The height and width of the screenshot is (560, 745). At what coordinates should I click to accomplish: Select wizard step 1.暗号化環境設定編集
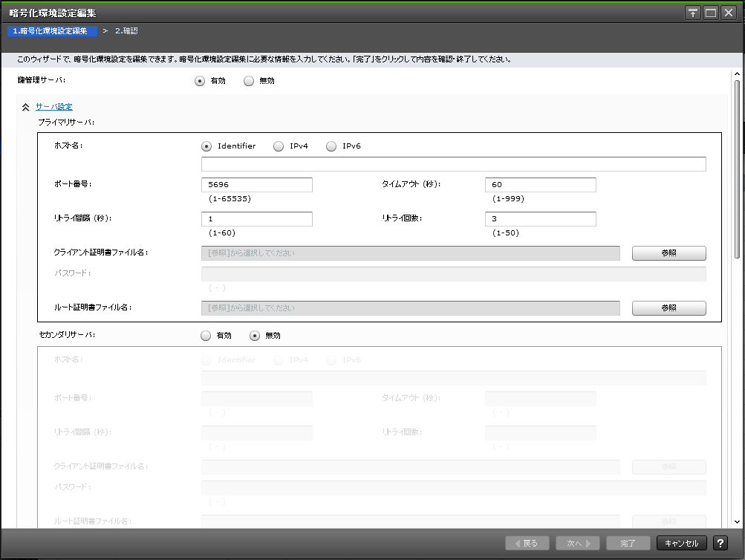point(51,31)
